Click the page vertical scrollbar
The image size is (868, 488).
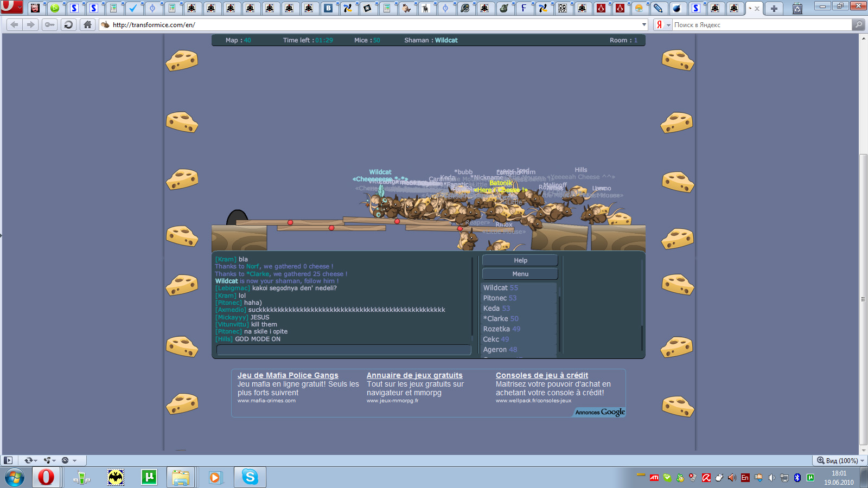pyautogui.click(x=863, y=298)
